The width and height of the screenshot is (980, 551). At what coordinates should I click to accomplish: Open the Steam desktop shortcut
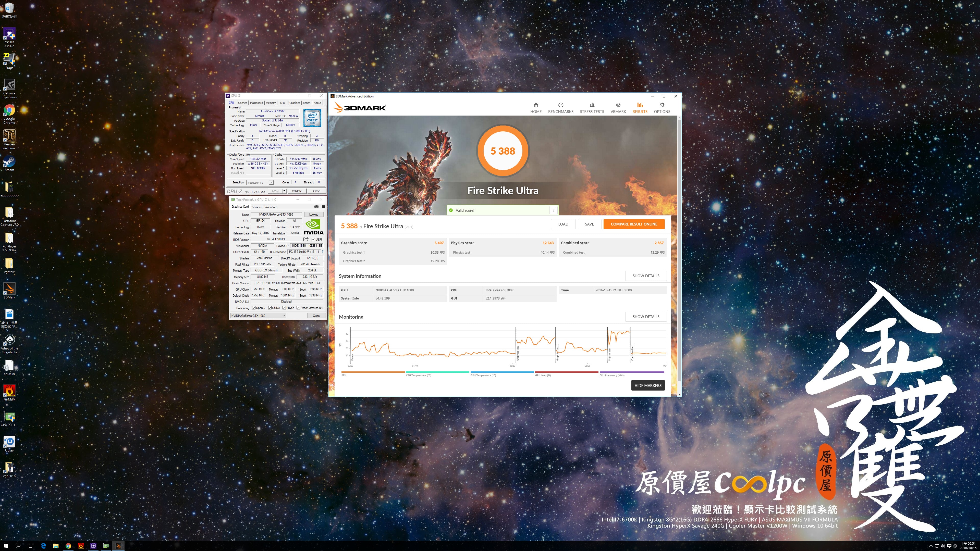click(9, 164)
